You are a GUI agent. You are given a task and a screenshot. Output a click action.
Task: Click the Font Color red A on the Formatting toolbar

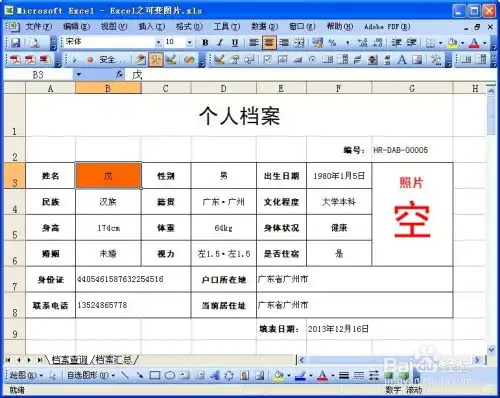474,43
